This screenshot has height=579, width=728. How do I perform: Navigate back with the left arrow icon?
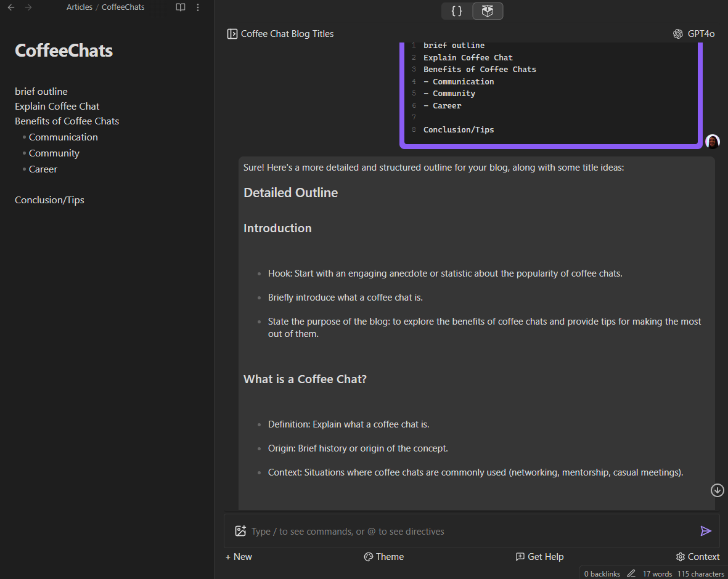10,7
